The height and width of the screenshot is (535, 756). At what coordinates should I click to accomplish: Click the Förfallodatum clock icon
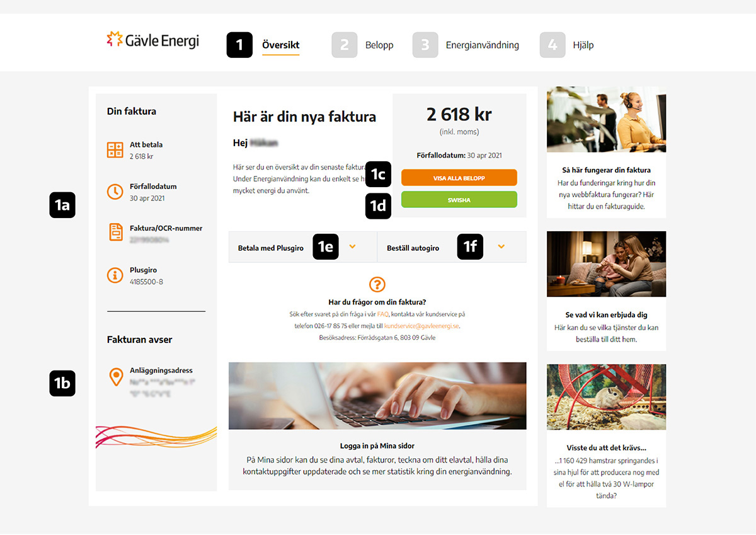[x=115, y=192]
